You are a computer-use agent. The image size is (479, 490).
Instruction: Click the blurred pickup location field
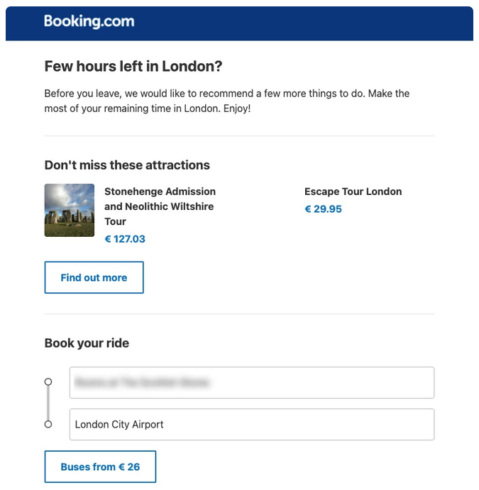click(252, 382)
